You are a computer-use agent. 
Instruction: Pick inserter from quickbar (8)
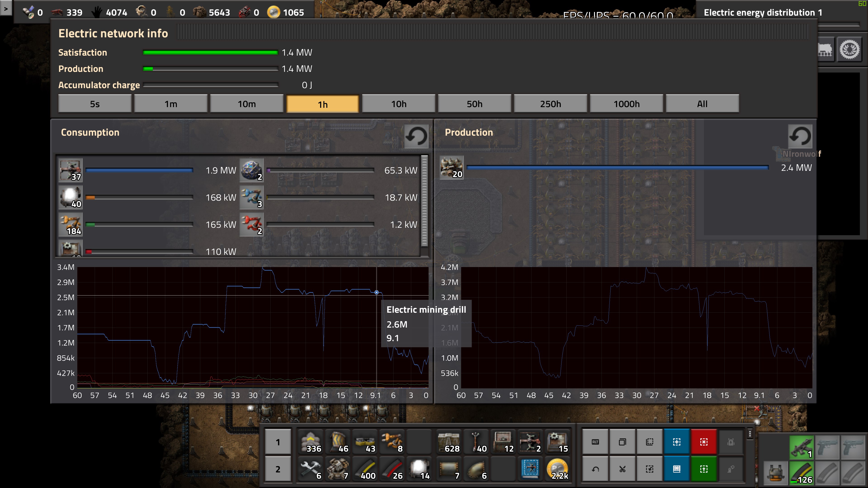392,442
